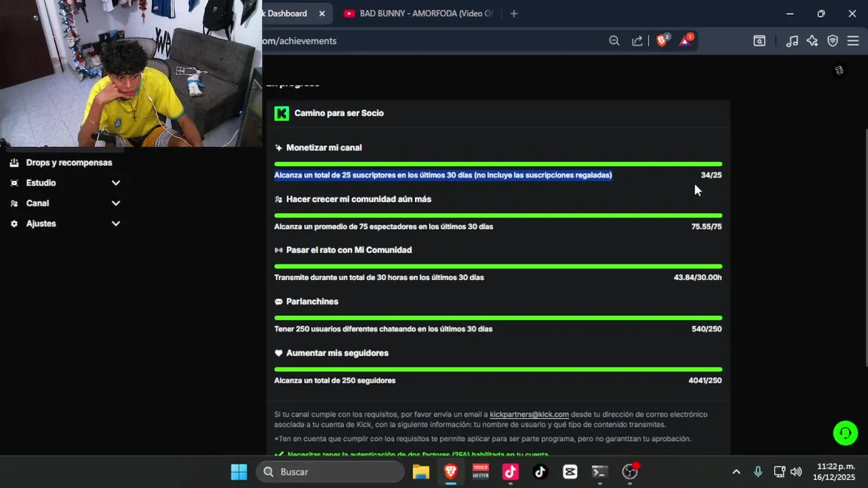Click the Parlanchines heading
The image size is (868, 488).
312,302
